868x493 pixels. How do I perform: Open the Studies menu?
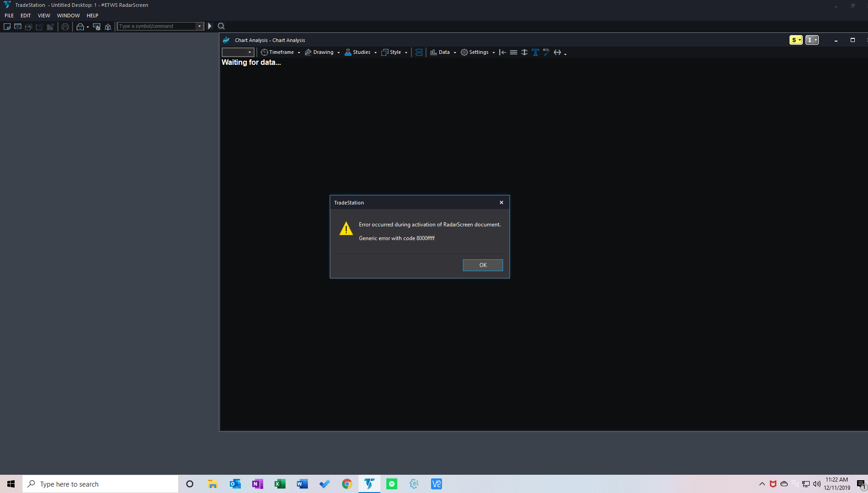pos(358,52)
